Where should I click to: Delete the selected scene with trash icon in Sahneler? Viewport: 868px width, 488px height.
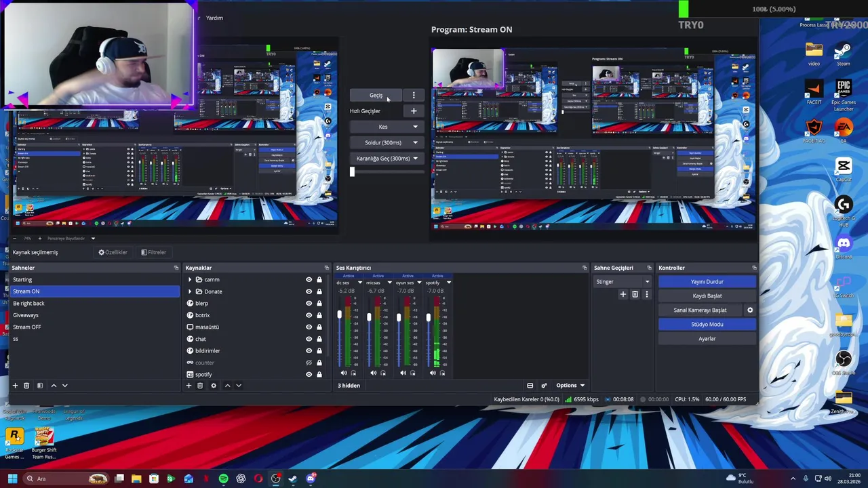[26, 386]
